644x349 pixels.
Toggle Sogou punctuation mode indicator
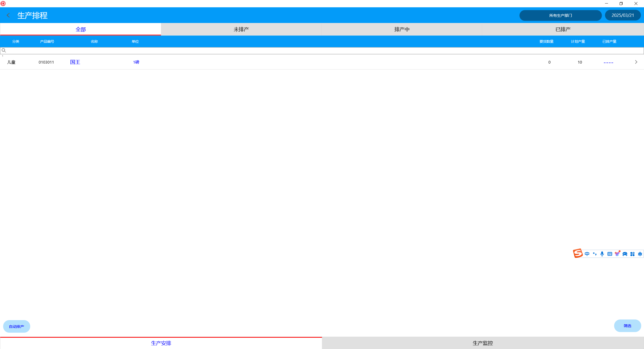coord(595,254)
